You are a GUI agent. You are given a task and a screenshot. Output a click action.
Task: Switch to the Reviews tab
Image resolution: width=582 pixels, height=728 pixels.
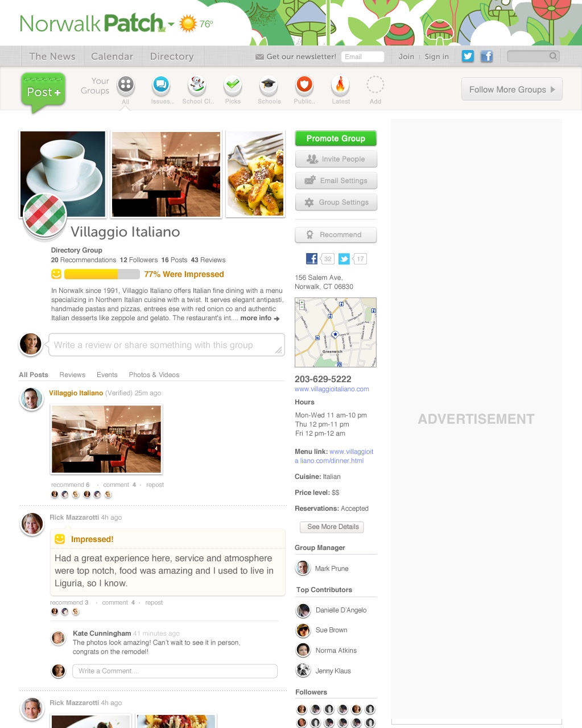click(x=72, y=375)
